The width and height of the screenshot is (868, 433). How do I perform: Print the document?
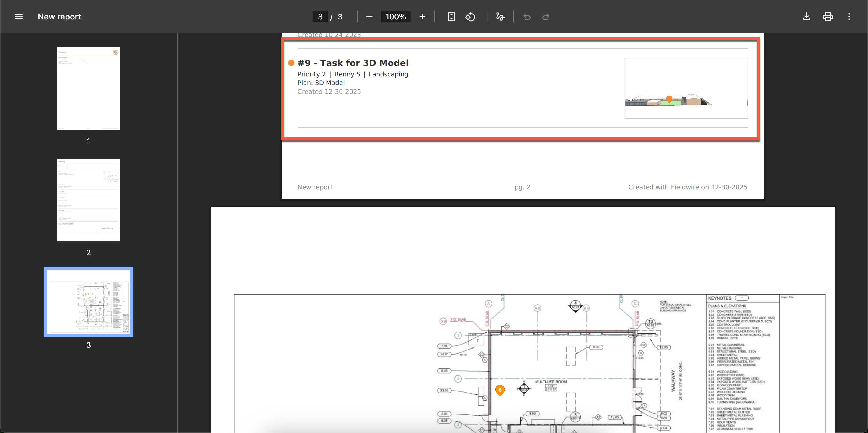coord(828,17)
